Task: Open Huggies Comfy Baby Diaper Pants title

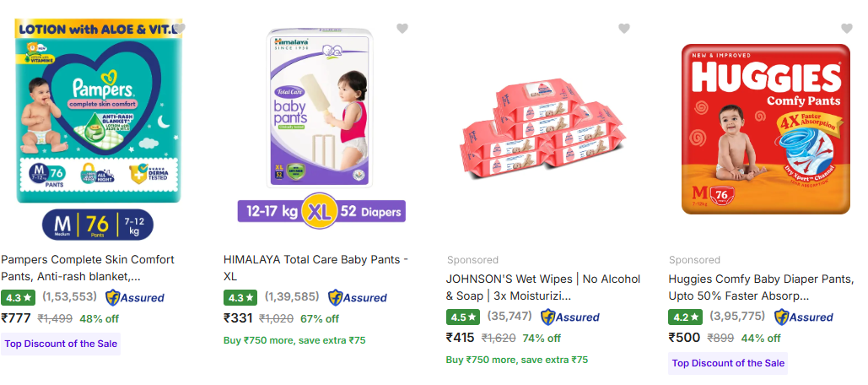Action: (761, 287)
